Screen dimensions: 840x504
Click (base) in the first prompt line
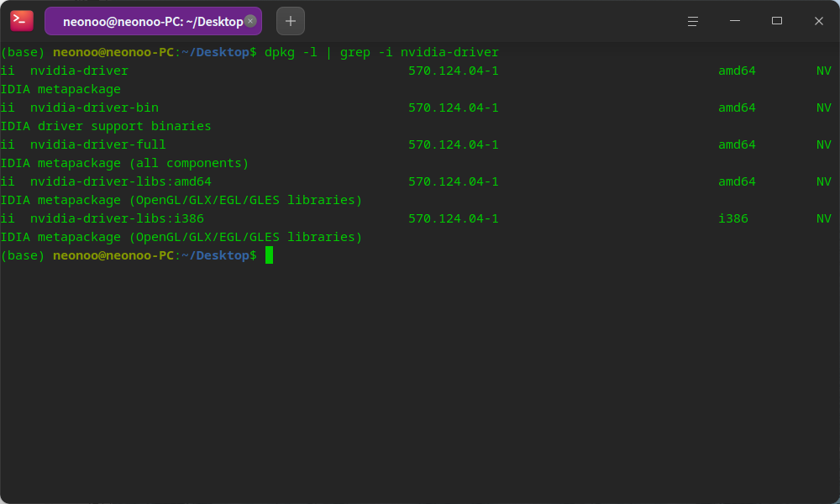[23, 52]
